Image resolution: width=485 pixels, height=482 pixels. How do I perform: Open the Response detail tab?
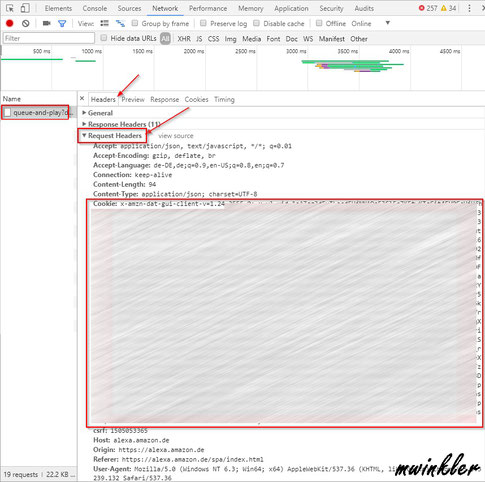tap(164, 99)
